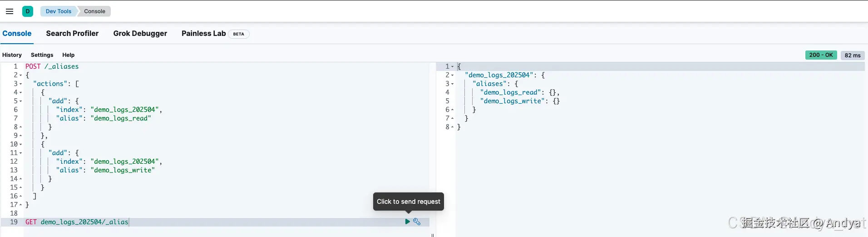Screen dimensions: 868x237
Task: Click the "aliases" key in response
Action: pyautogui.click(x=489, y=84)
